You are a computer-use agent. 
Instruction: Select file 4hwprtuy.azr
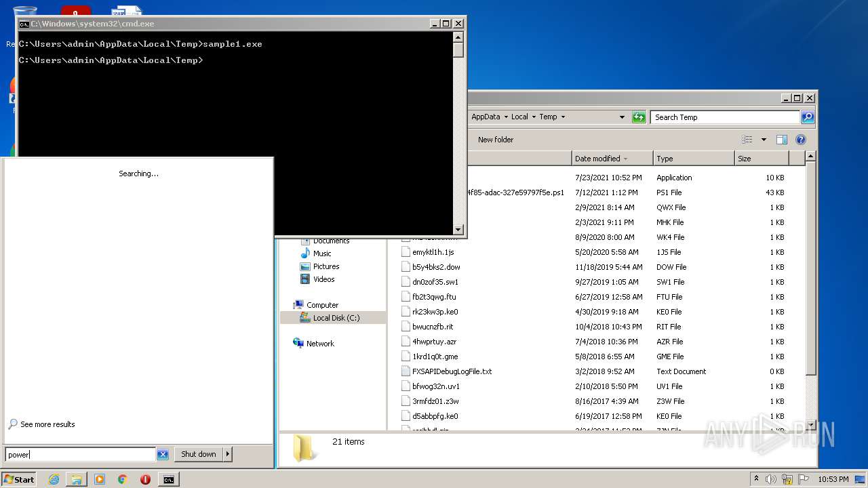click(434, 342)
